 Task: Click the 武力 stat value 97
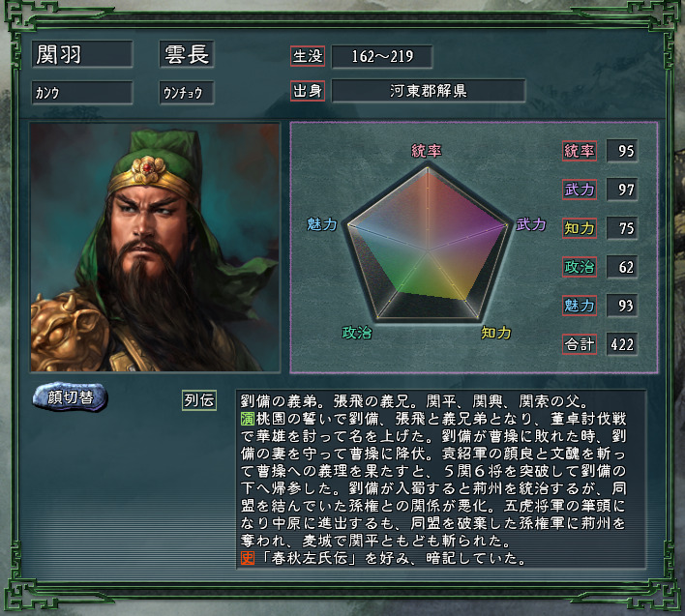click(x=622, y=190)
